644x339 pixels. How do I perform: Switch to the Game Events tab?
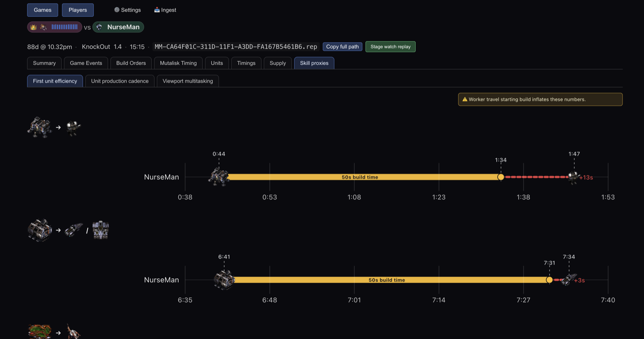point(86,63)
